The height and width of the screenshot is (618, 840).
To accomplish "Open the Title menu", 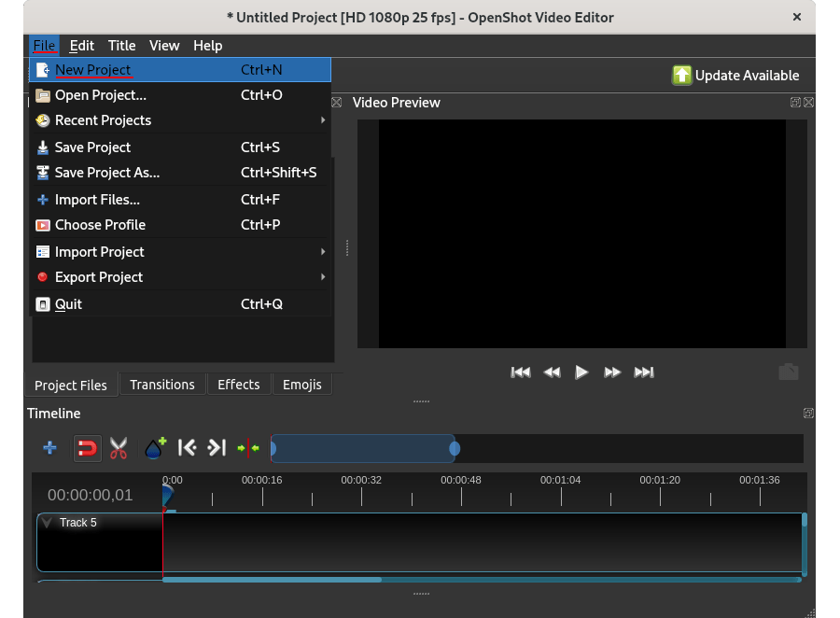I will pos(121,45).
